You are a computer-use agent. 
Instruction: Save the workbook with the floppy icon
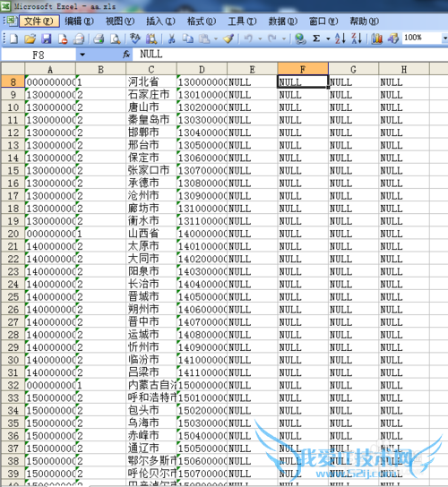click(47, 38)
